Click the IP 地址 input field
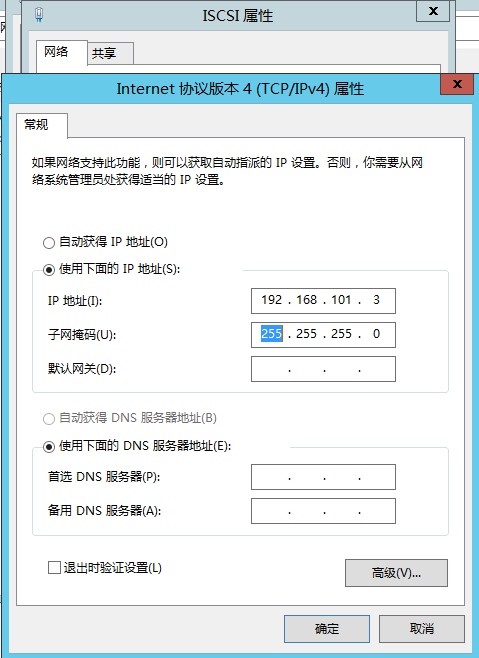The height and width of the screenshot is (658, 479). coord(323,300)
